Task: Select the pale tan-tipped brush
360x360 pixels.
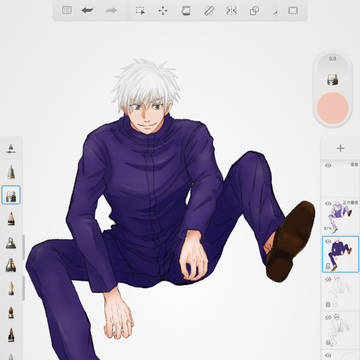Action: pyautogui.click(x=11, y=288)
